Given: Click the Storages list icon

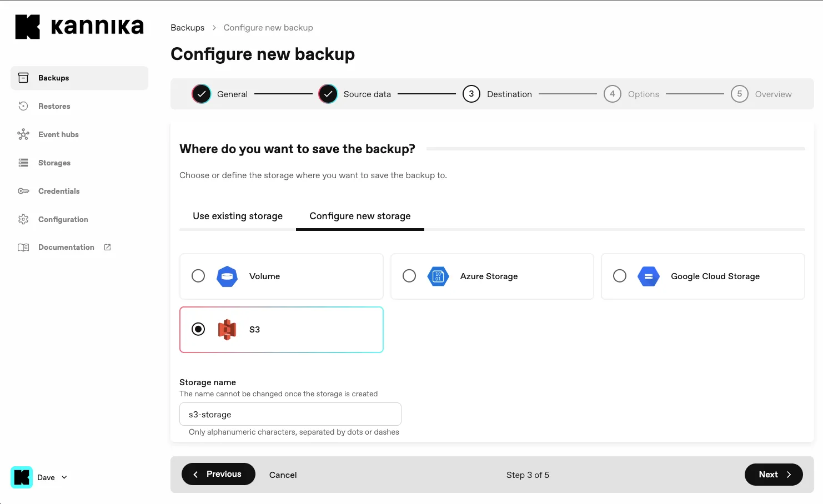Looking at the screenshot, I should tap(23, 163).
